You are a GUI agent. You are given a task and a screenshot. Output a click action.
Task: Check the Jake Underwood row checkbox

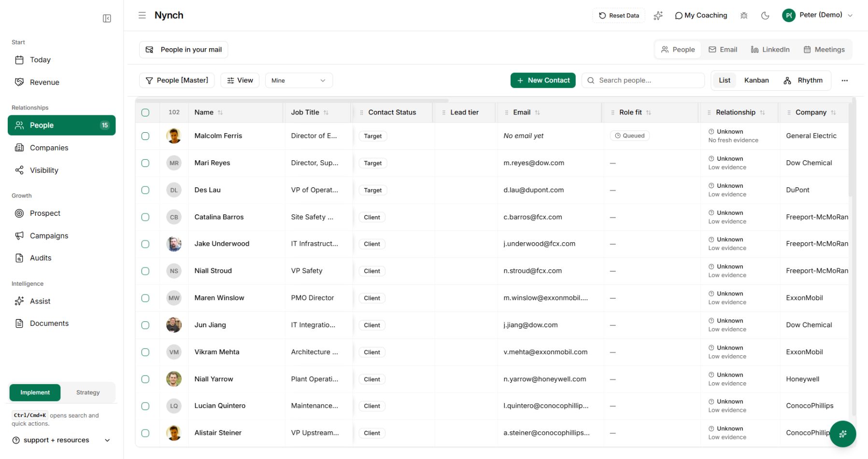(145, 244)
